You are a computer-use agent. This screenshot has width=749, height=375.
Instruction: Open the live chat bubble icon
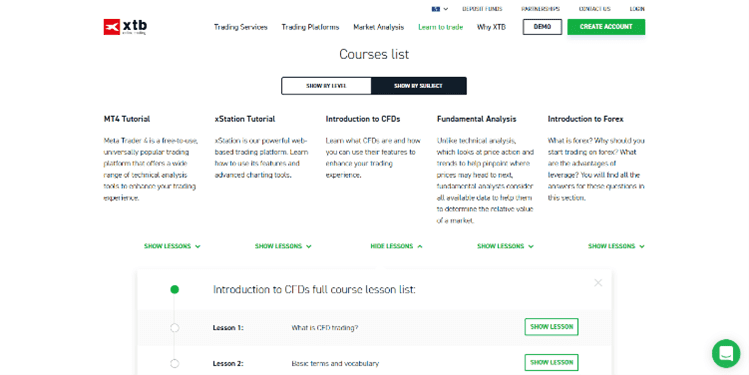click(x=726, y=354)
